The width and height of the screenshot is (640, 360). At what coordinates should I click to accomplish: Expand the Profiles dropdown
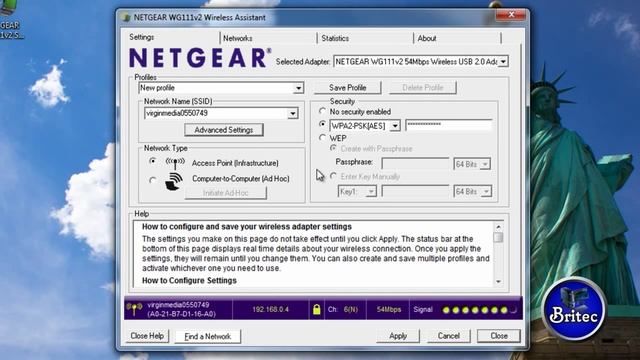pos(298,88)
